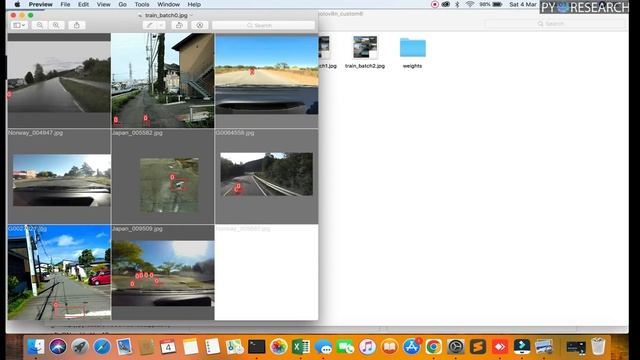Open the title dropdown next to train_batch0.jpg
Viewport: 640px width, 360px height.
[191, 15]
